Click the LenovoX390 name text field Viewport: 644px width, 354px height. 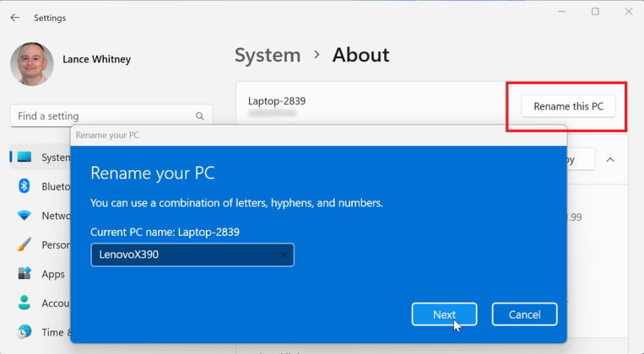point(184,255)
